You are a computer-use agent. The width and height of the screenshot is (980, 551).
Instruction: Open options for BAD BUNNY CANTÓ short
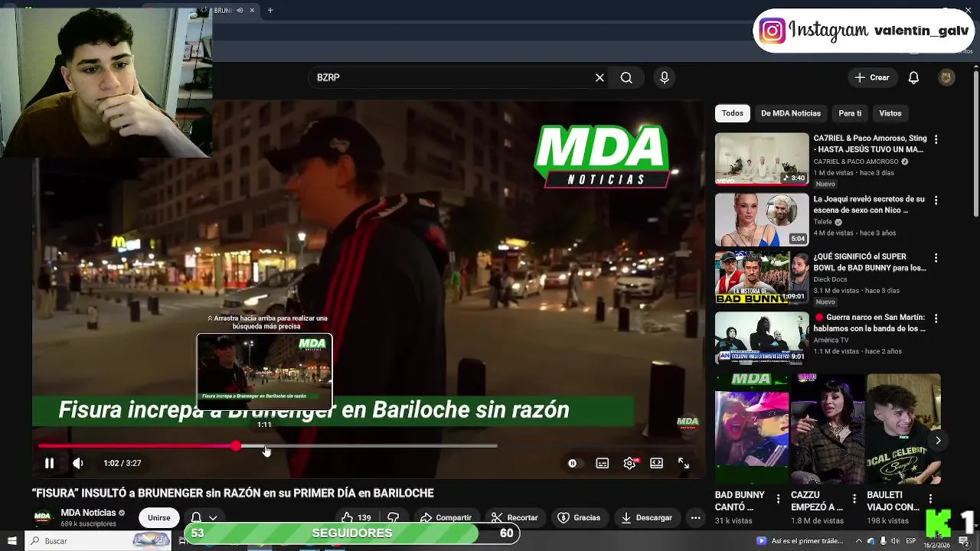click(x=778, y=498)
